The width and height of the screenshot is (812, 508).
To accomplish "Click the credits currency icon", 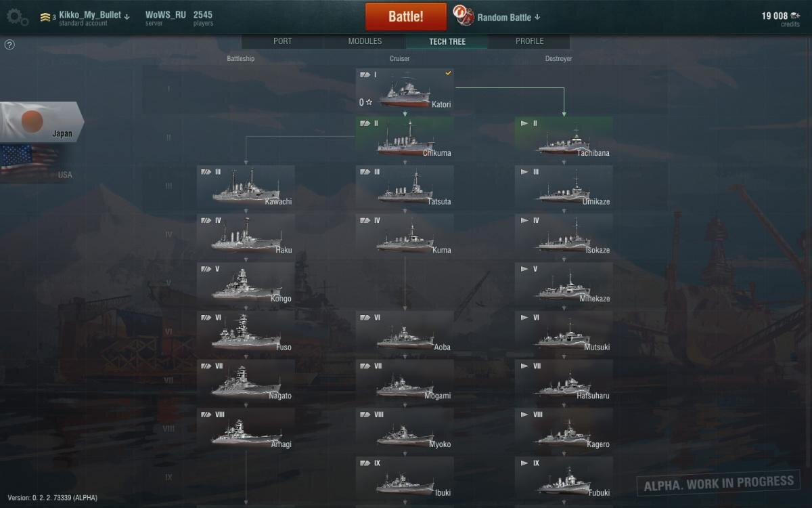I will (x=795, y=16).
